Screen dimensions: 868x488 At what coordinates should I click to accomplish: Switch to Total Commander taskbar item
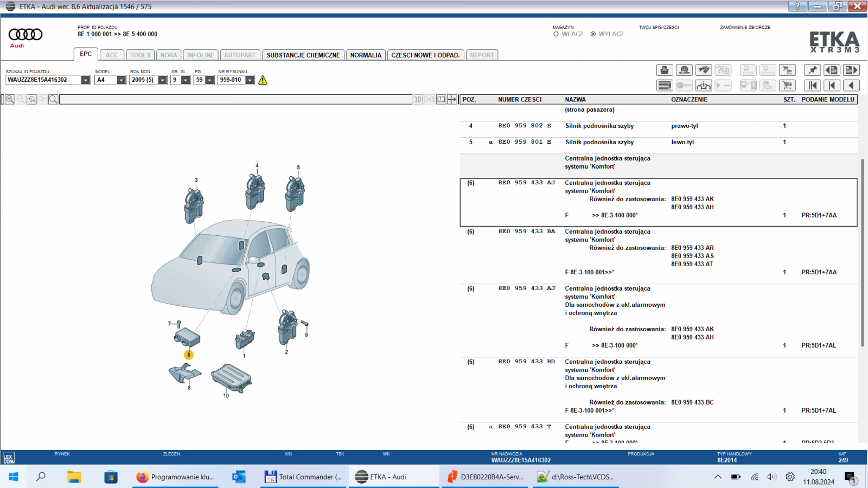(x=303, y=477)
